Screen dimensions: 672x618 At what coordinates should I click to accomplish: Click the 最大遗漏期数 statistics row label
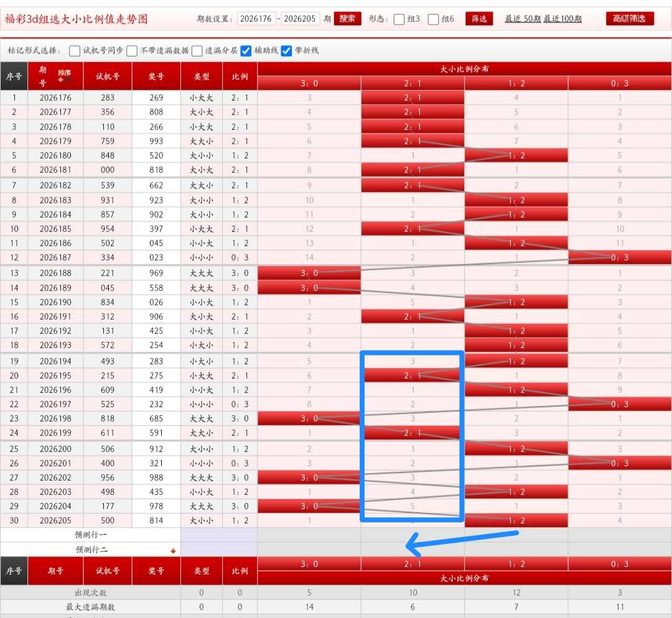pyautogui.click(x=90, y=607)
